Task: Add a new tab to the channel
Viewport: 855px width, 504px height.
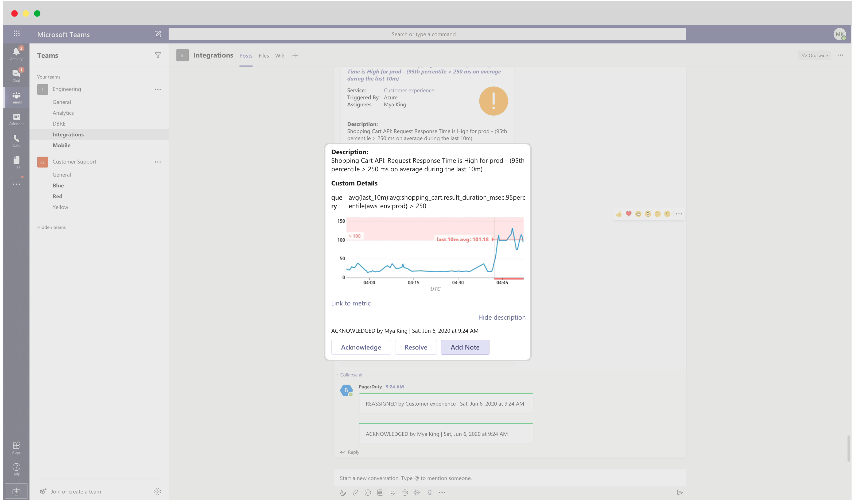Action: [x=295, y=55]
